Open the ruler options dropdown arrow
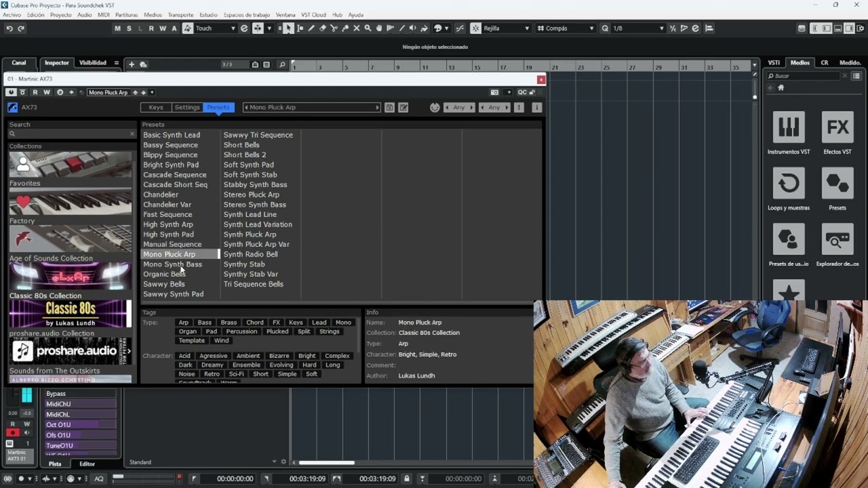Screen dimensions: 868x488 click(x=754, y=65)
